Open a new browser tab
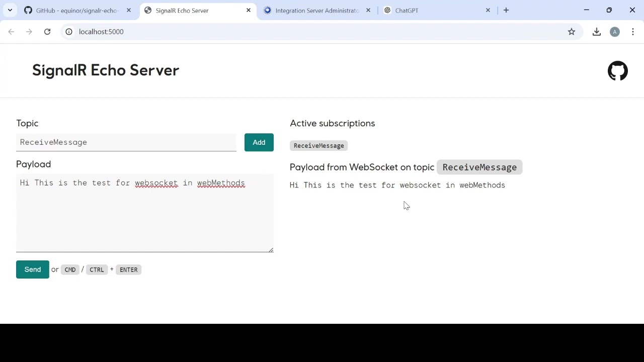The width and height of the screenshot is (644, 362). (x=506, y=10)
